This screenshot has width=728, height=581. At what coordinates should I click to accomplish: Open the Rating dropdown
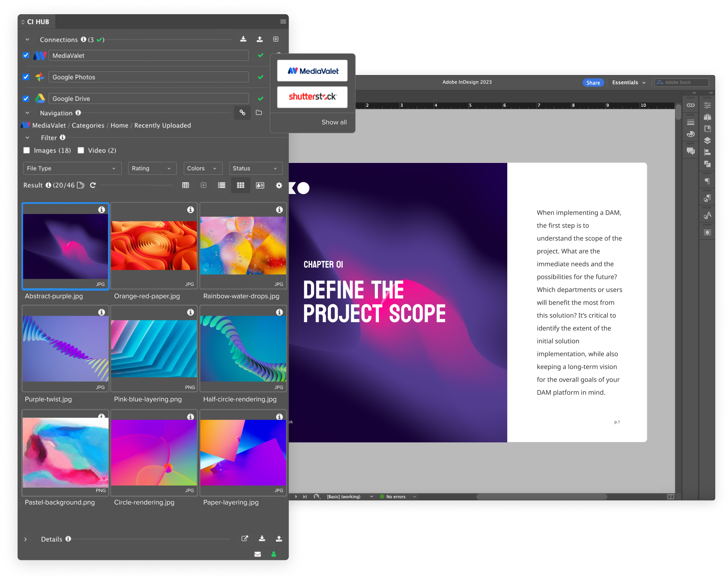pos(152,168)
